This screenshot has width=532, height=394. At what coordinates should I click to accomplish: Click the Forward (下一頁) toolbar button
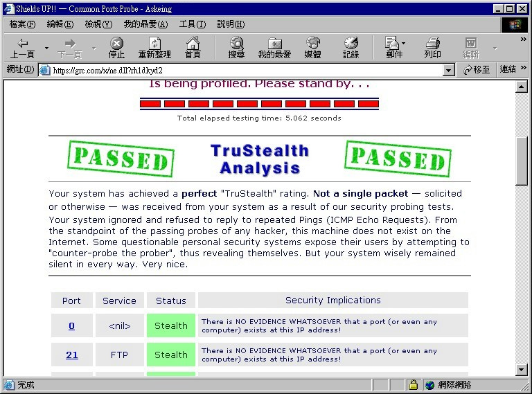point(70,48)
